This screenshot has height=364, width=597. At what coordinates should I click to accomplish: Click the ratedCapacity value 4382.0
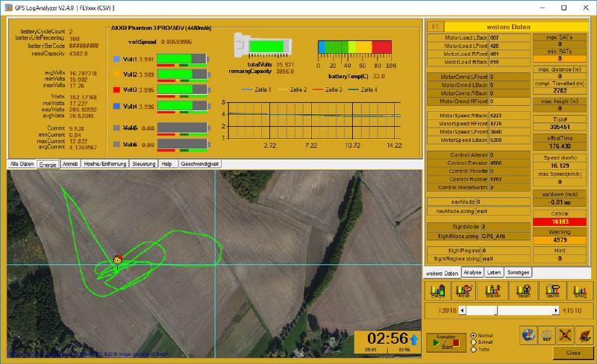coord(78,54)
